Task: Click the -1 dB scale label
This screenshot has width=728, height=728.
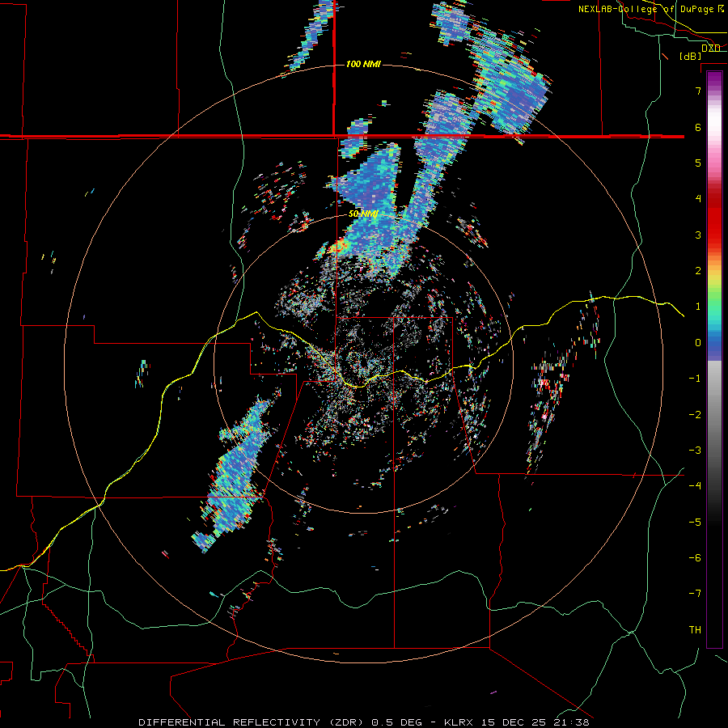Action: [695, 379]
